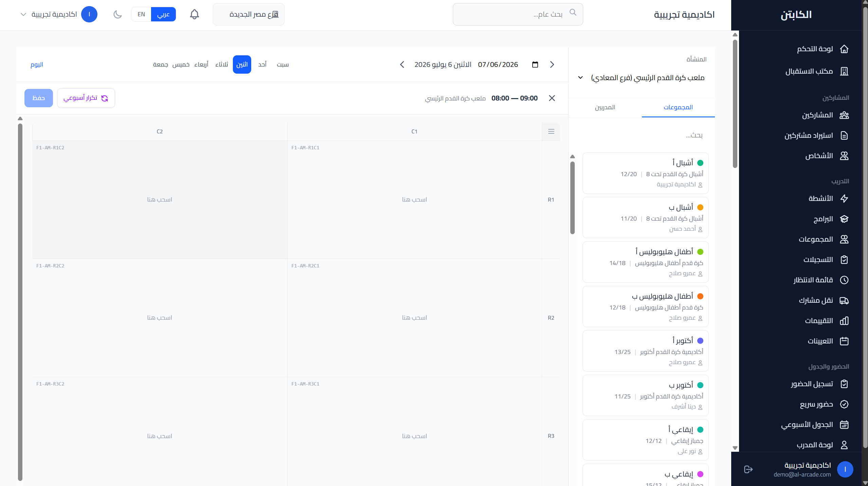Open the notifications bell
Viewport: 868px width, 486px height.
pyautogui.click(x=194, y=14)
